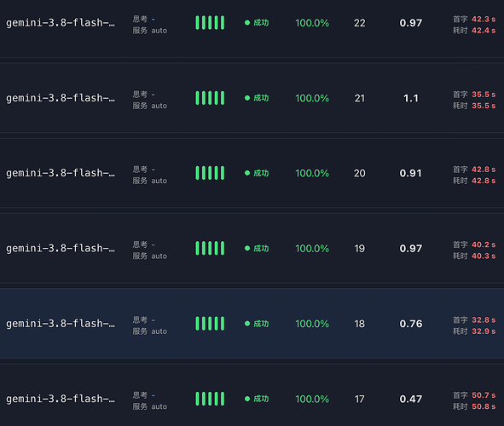
Task: Click the 100.0% success rate in row 21
Action: point(312,98)
